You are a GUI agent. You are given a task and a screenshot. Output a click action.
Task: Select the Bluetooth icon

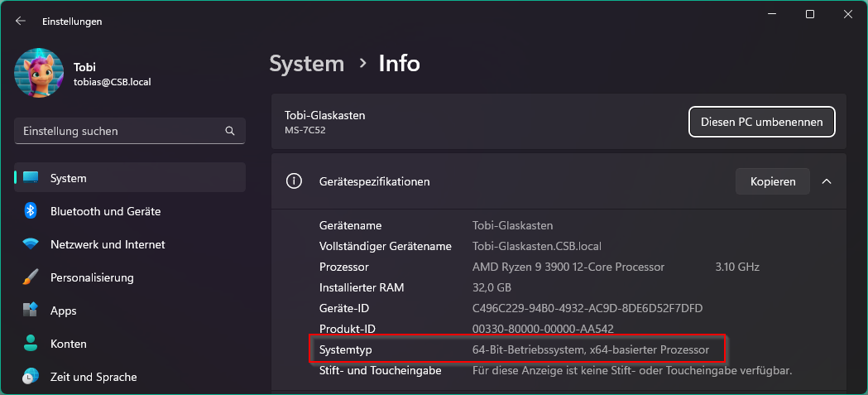pyautogui.click(x=31, y=211)
